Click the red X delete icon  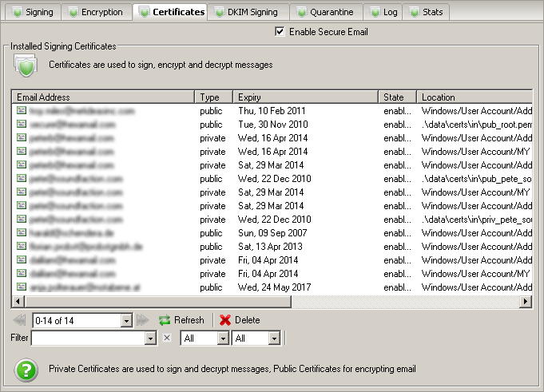point(225,320)
